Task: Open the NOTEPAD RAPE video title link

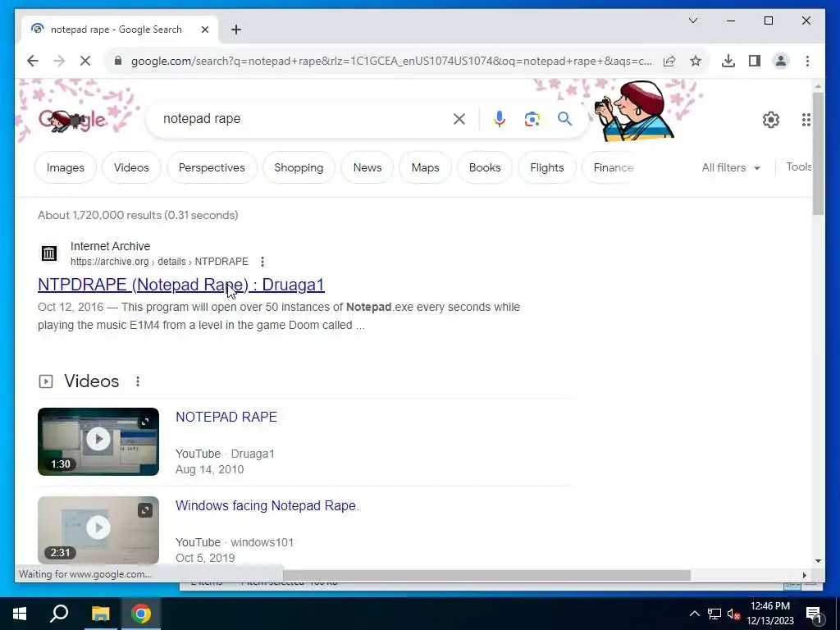Action: [x=226, y=417]
